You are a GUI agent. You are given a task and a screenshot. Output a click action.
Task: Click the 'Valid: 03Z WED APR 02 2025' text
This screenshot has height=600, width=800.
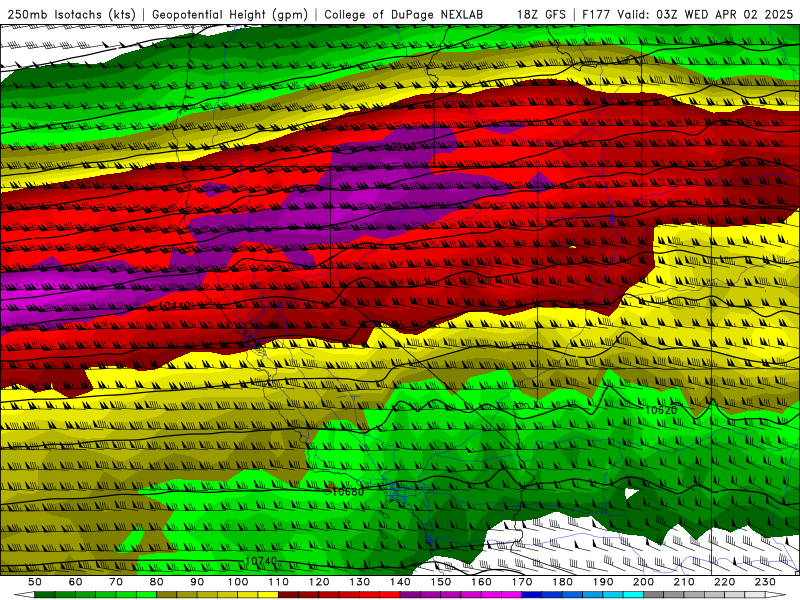point(706,14)
